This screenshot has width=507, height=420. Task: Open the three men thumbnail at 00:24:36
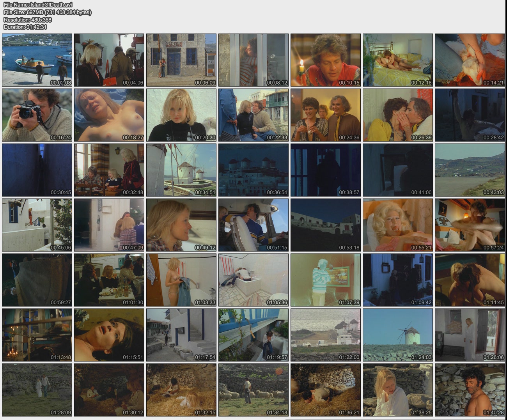point(326,115)
